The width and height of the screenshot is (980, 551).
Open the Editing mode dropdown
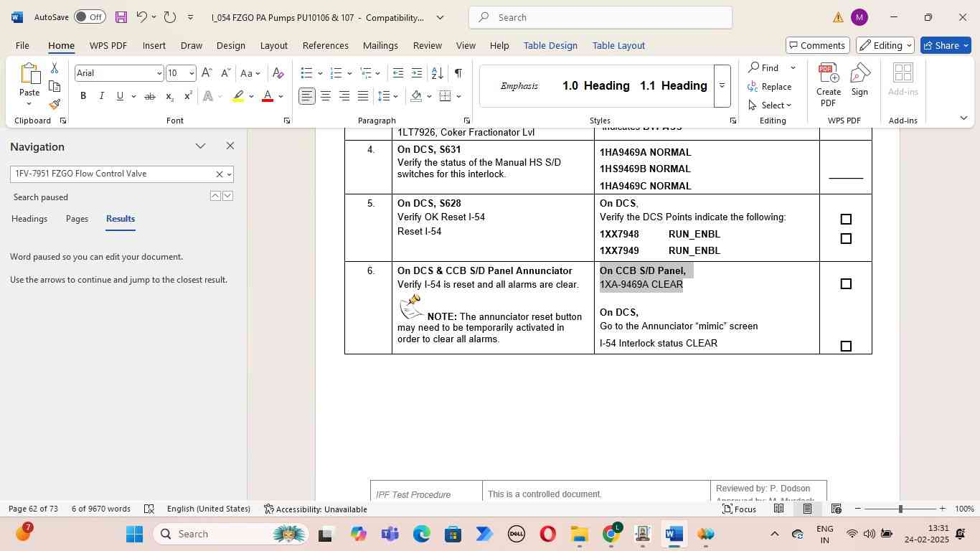886,45
